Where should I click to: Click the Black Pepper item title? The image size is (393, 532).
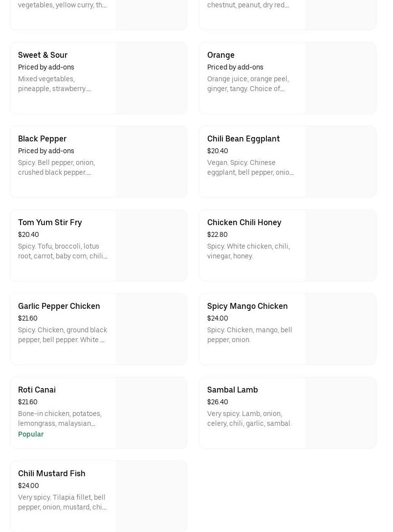click(42, 139)
